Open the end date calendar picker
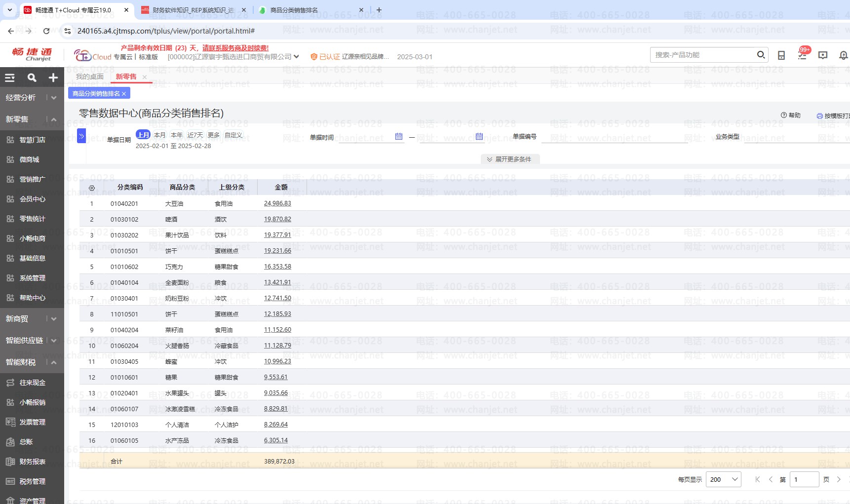This screenshot has height=504, width=850. (479, 136)
